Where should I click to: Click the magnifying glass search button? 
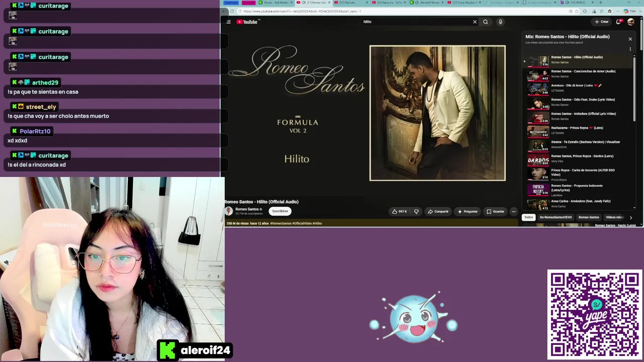(486, 22)
